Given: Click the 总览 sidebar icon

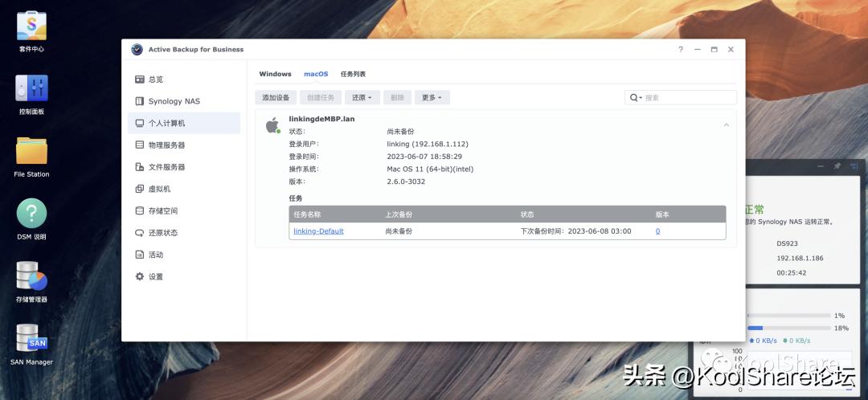Looking at the screenshot, I should point(140,79).
